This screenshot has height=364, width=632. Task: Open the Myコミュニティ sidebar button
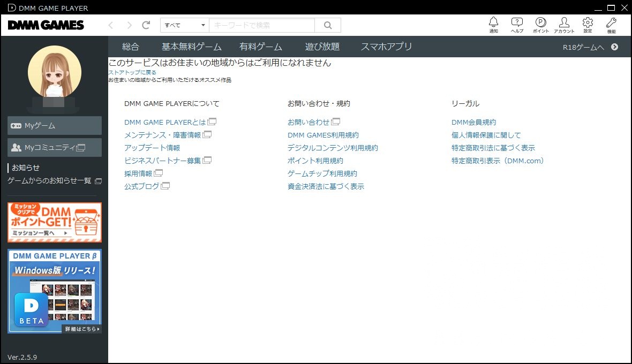coord(55,148)
